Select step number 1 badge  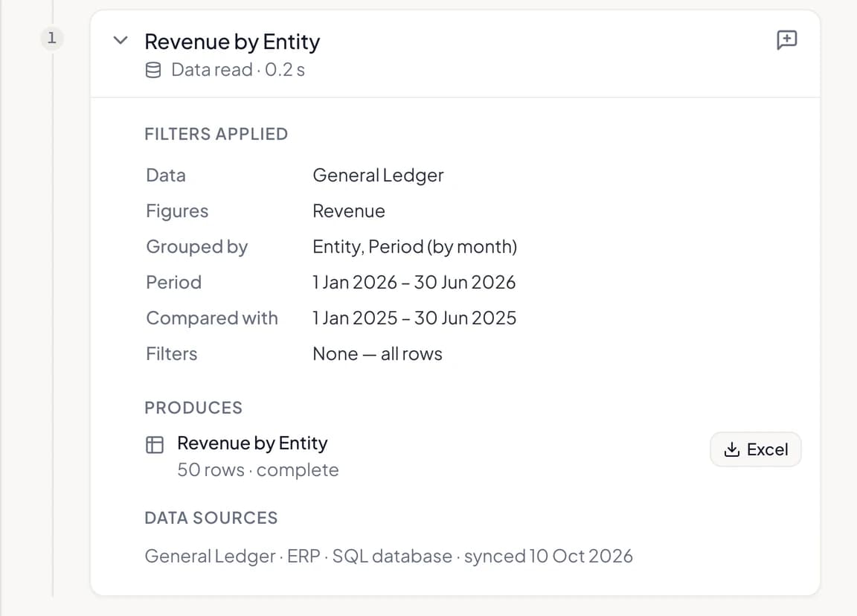[x=52, y=38]
